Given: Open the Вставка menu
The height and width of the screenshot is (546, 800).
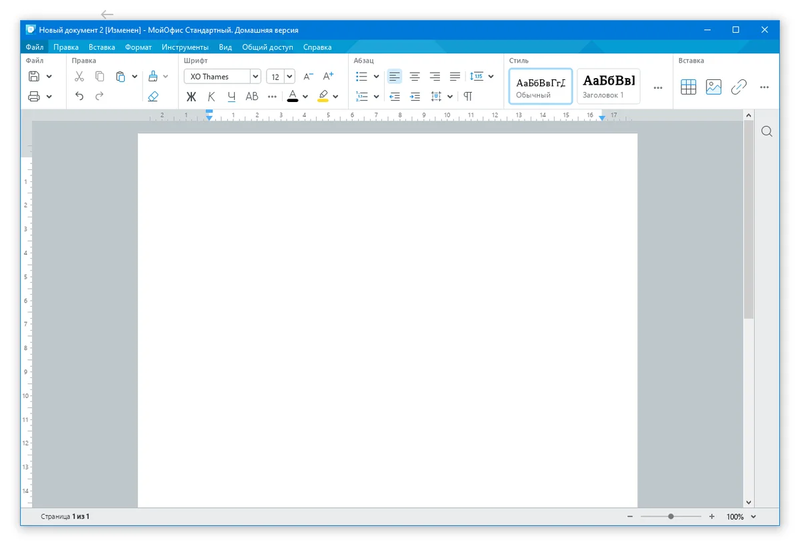Looking at the screenshot, I should pos(102,47).
